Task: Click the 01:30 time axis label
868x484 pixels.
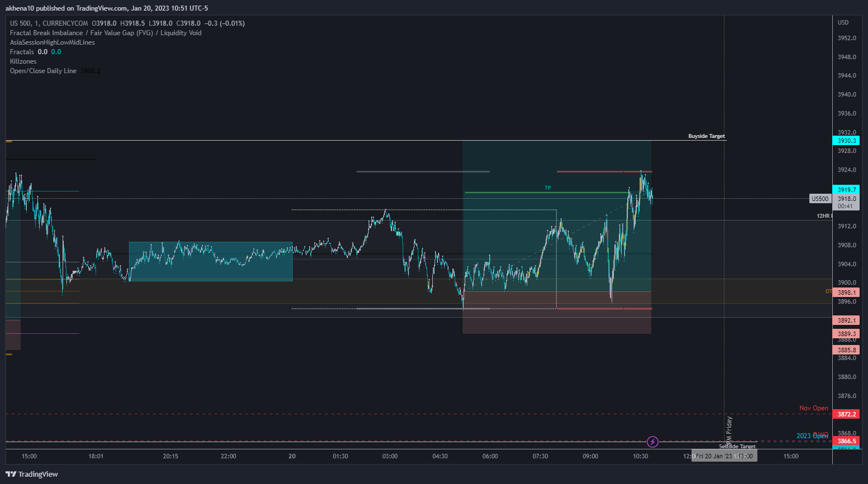Action: [340, 456]
